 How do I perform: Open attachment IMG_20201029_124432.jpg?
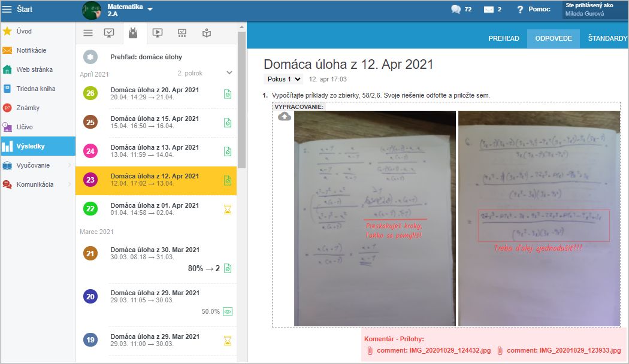(x=431, y=350)
